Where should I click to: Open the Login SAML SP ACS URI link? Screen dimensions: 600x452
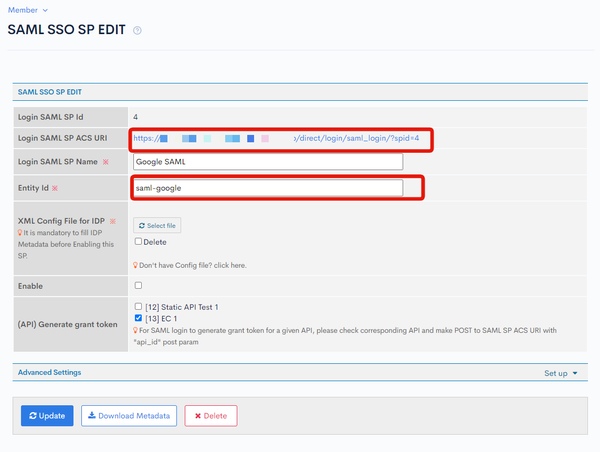[276, 138]
